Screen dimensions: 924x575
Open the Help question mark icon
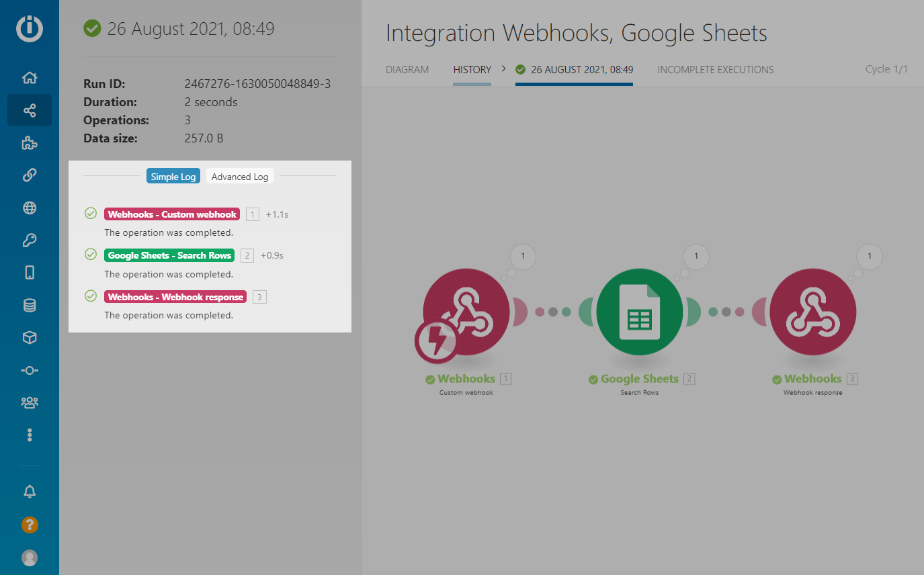point(30,525)
